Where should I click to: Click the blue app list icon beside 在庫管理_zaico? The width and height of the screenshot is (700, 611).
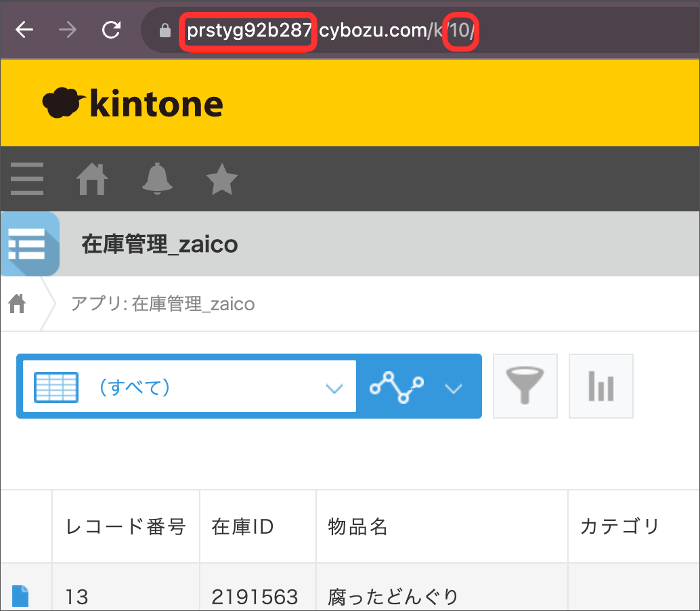pos(30,244)
